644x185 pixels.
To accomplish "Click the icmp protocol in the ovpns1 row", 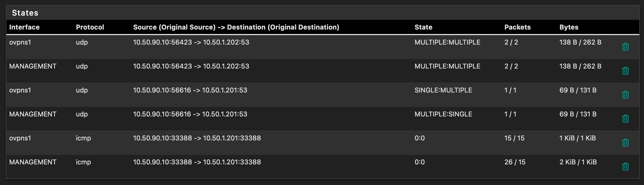I will (x=83, y=138).
